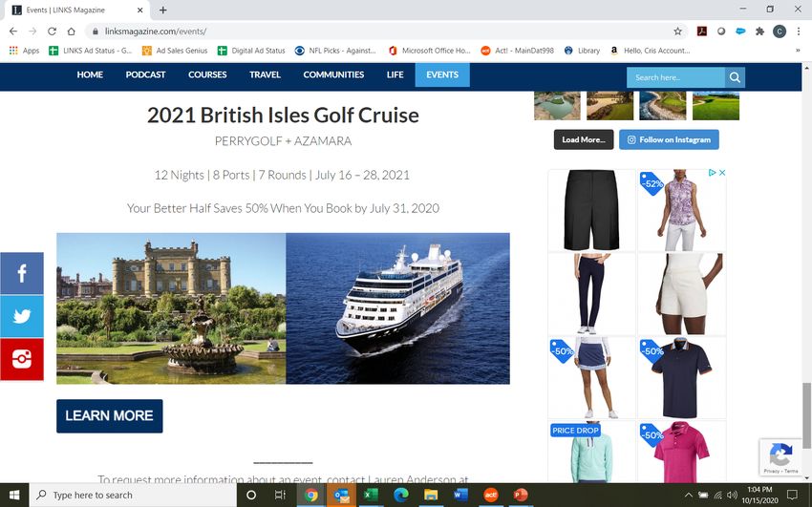Viewport: 812px width, 507px height.
Task: Share page via Twitter sidebar icon
Action: pyautogui.click(x=22, y=316)
